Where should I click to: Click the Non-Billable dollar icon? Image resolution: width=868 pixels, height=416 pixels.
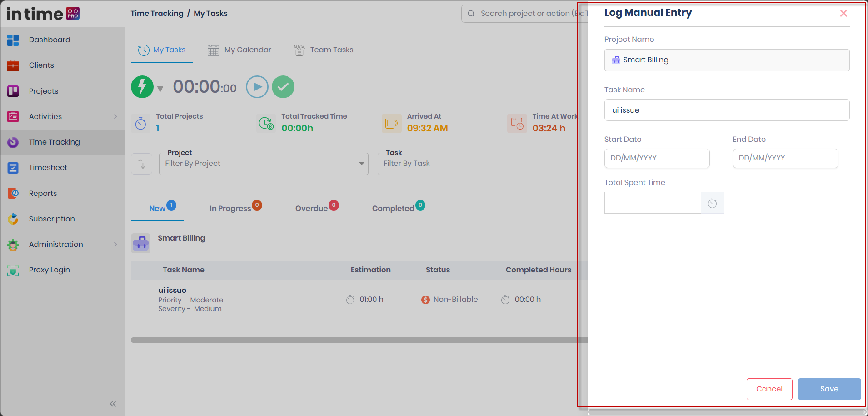point(425,300)
